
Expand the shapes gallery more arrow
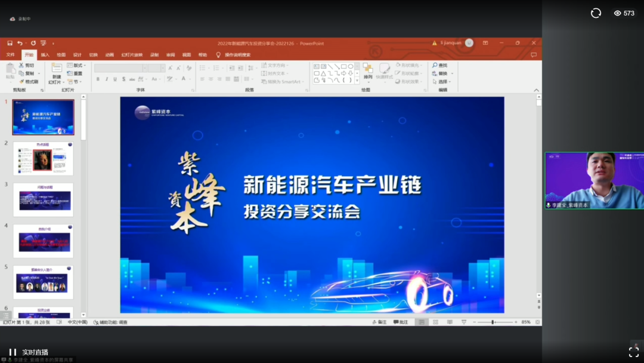coord(357,81)
